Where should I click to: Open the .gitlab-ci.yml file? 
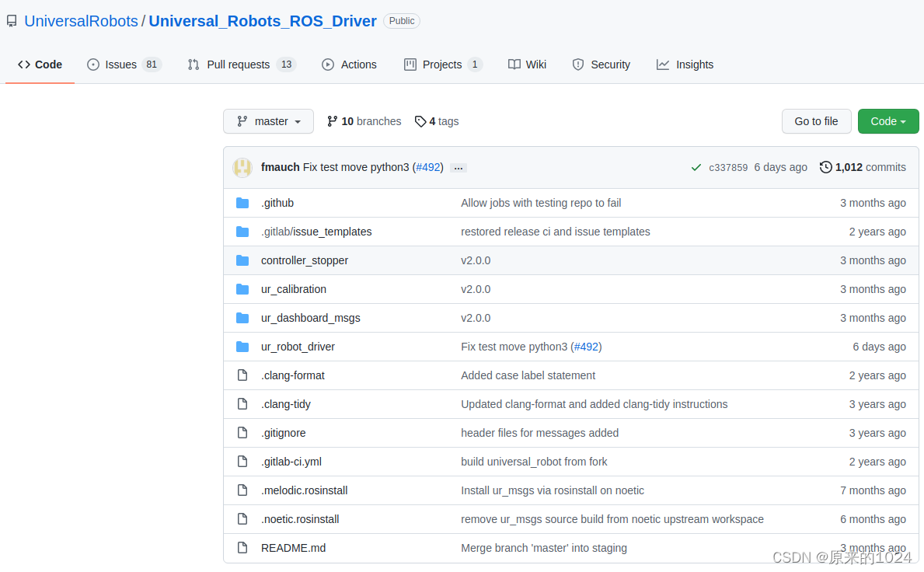coord(291,462)
